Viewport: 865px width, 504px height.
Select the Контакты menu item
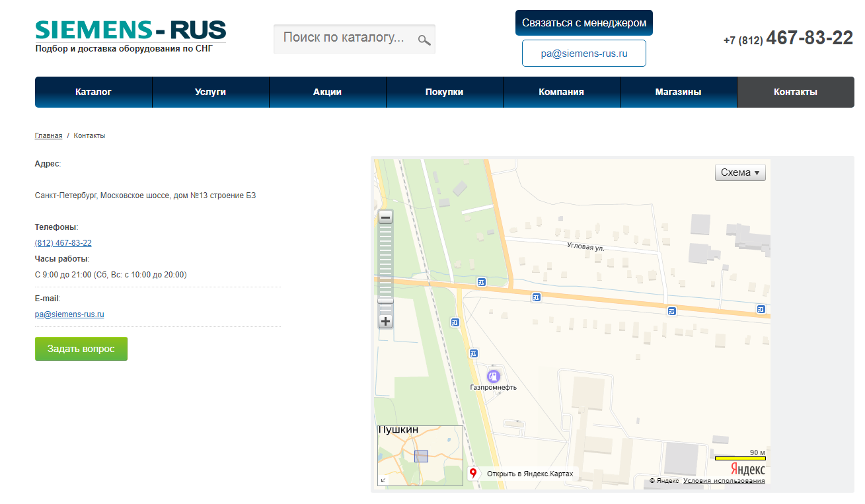click(x=796, y=92)
